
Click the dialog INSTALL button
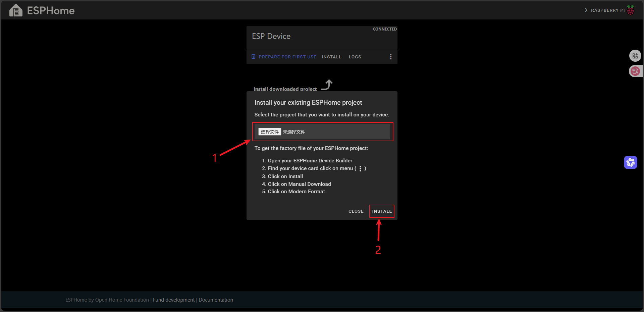pyautogui.click(x=382, y=211)
